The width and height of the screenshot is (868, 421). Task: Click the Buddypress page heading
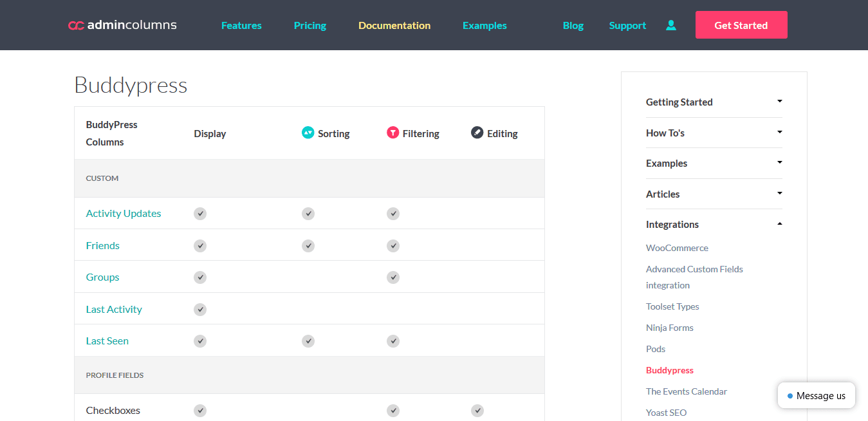[131, 85]
